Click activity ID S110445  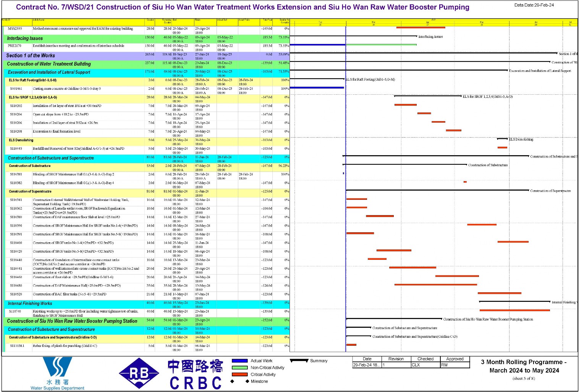click(x=16, y=149)
